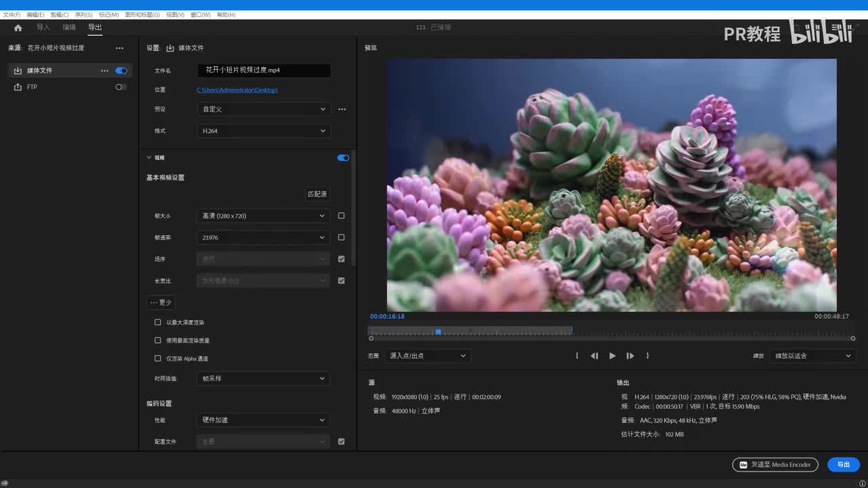Step back one frame in preview
Viewport: 868px width, 488px height.
(x=594, y=356)
